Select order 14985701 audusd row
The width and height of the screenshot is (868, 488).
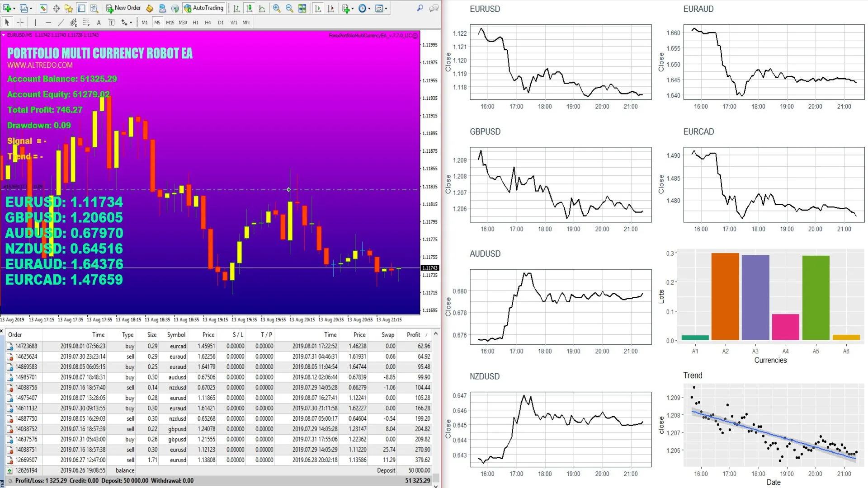pos(218,377)
